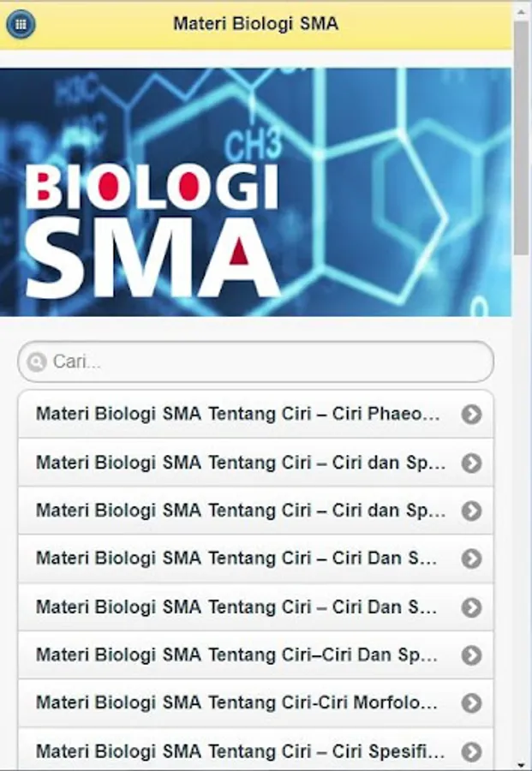
Task: Click the Materi Biologi SMA header title
Action: pos(255,24)
